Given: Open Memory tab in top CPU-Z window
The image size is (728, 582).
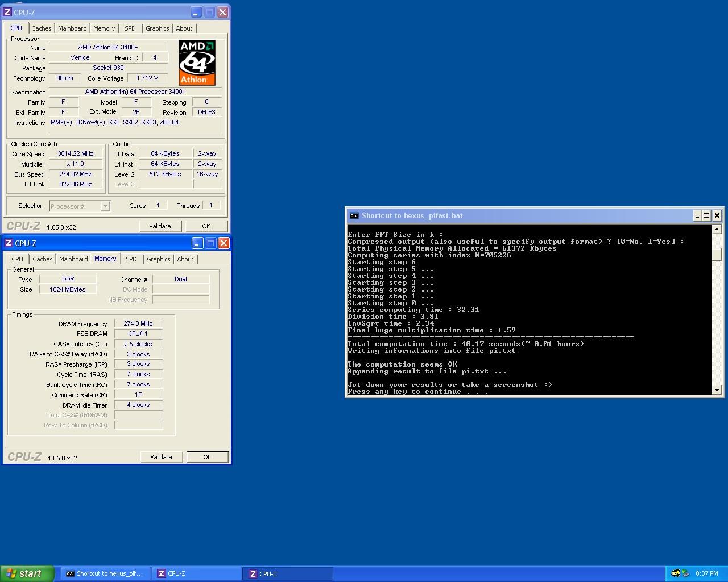Looking at the screenshot, I should [104, 28].
